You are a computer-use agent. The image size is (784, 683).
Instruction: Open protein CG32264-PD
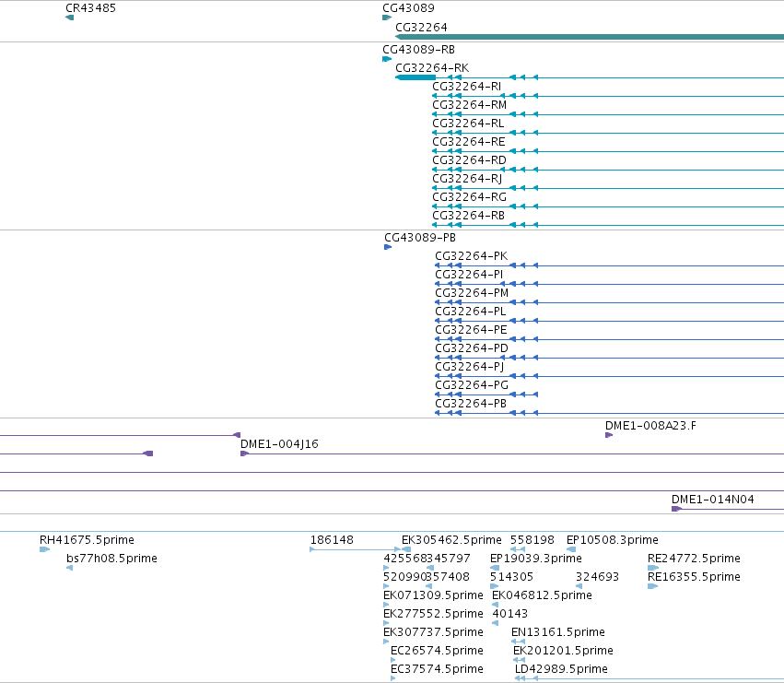click(x=472, y=348)
